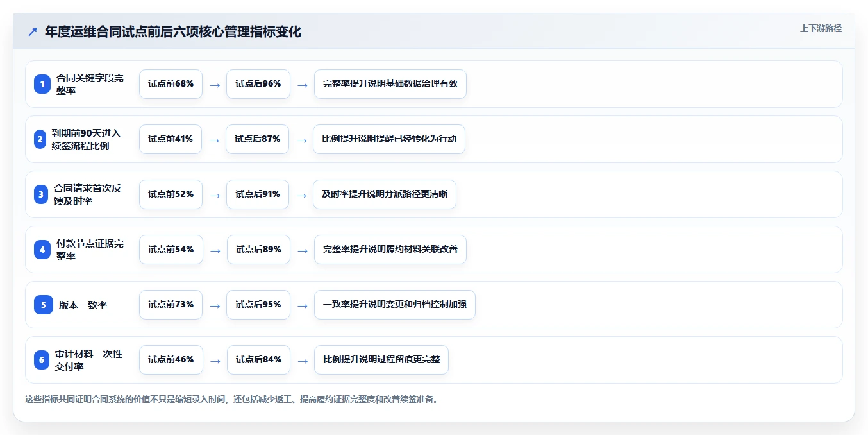Click the arrow between 试点前52% and 试点后91%
The height and width of the screenshot is (435, 868).
coord(215,196)
